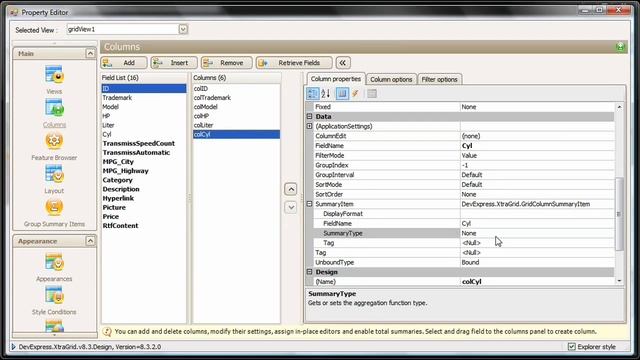Select colTrademark in Columns list

[x=236, y=98]
